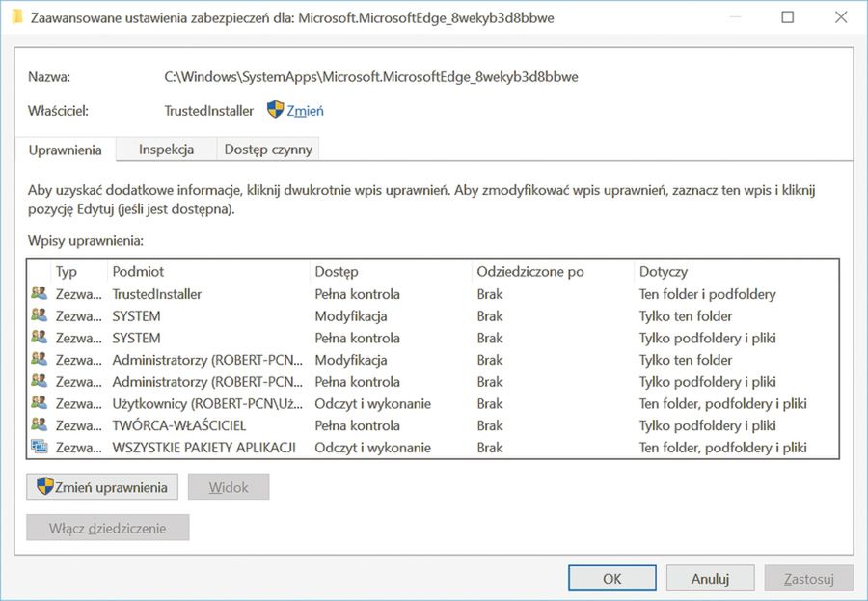Image resolution: width=868 pixels, height=601 pixels.
Task: Click 'Ten folder i podfoldery' cell
Action: point(708,293)
